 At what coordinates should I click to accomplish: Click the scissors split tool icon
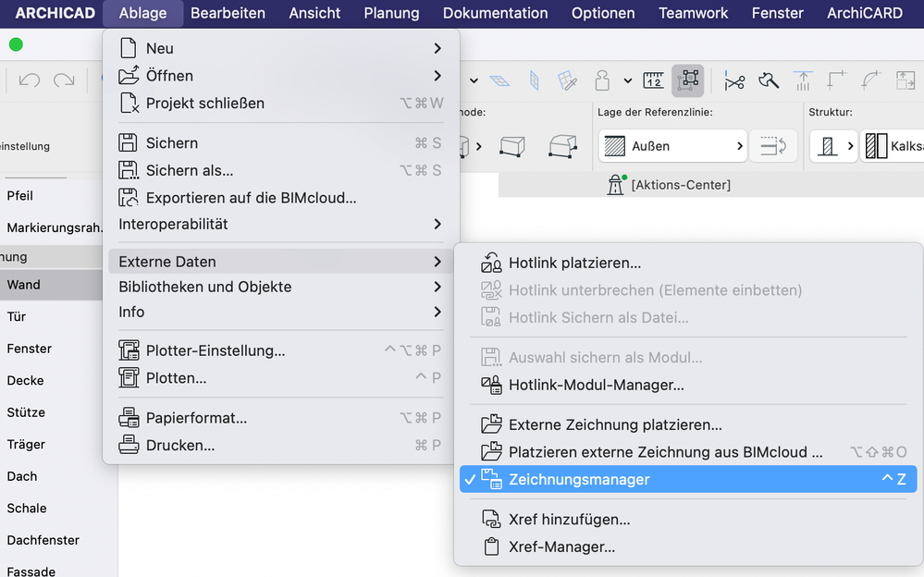click(734, 81)
